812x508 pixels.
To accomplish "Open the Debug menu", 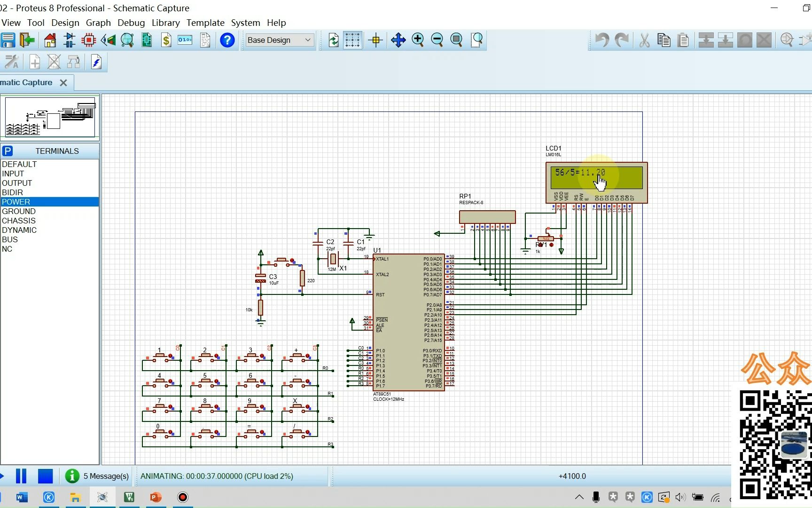I will coord(131,23).
